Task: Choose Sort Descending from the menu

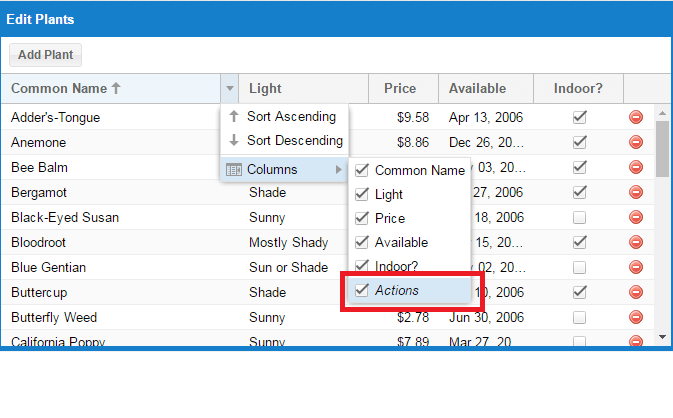Action: tap(285, 140)
